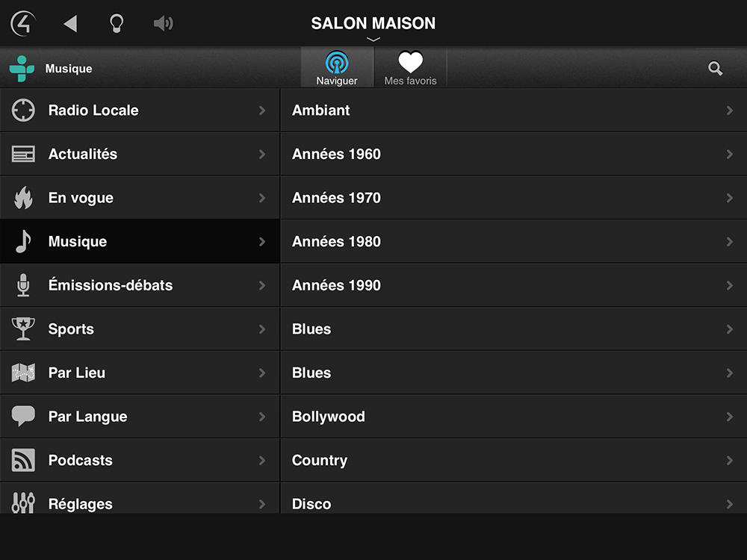Switch to the Naviguer tab
Image resolution: width=747 pixels, height=560 pixels.
point(337,68)
